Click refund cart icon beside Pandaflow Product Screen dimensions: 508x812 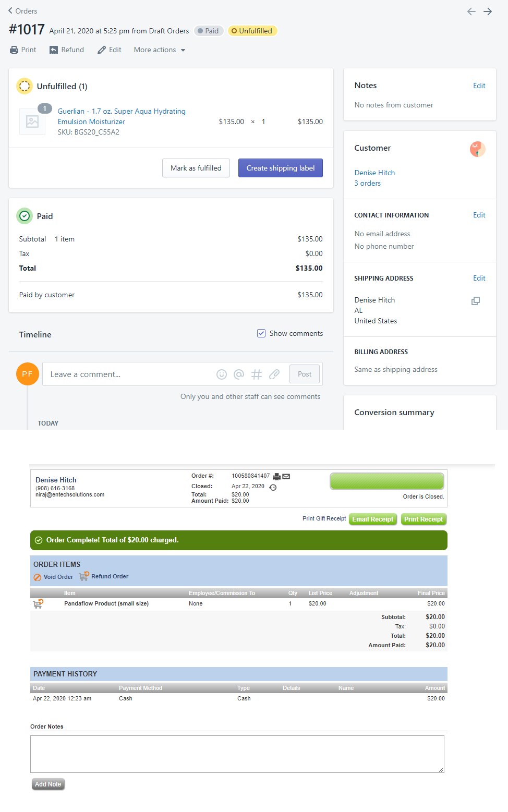tap(38, 604)
